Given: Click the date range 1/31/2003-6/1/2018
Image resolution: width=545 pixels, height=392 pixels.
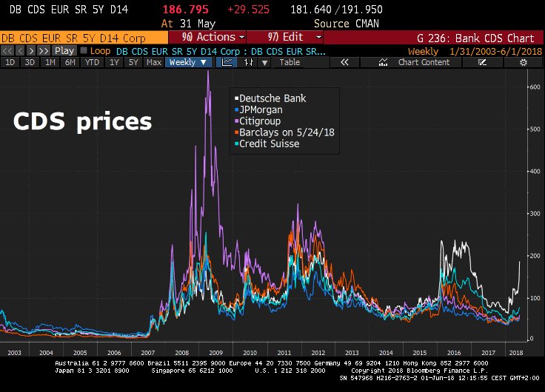Looking at the screenshot, I should click(495, 51).
